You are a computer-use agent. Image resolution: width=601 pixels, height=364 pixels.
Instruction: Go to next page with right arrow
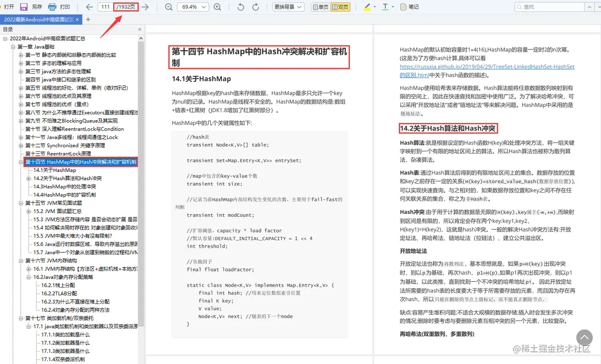(145, 7)
